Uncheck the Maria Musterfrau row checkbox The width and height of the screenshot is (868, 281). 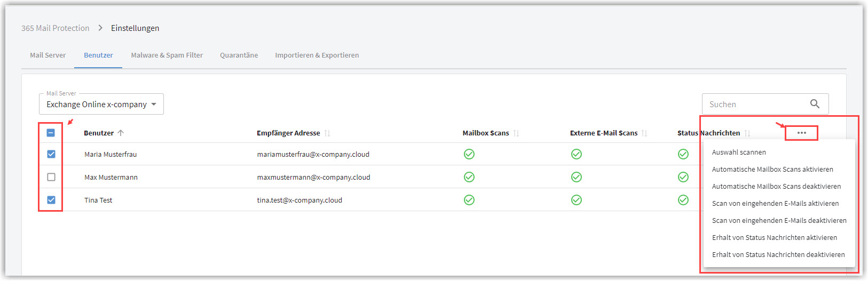tap(51, 154)
